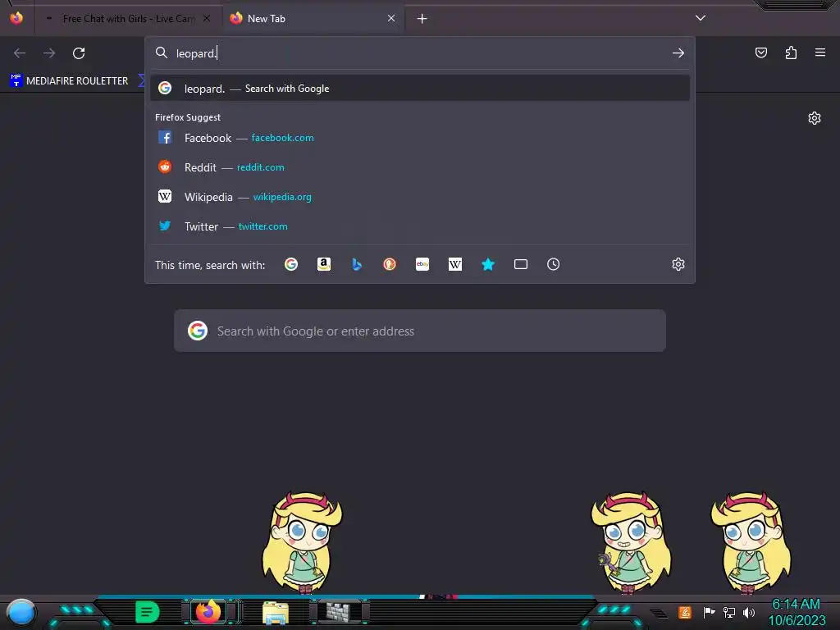The height and width of the screenshot is (630, 840).
Task: Search this time with Wikipedia icon
Action: pyautogui.click(x=454, y=264)
